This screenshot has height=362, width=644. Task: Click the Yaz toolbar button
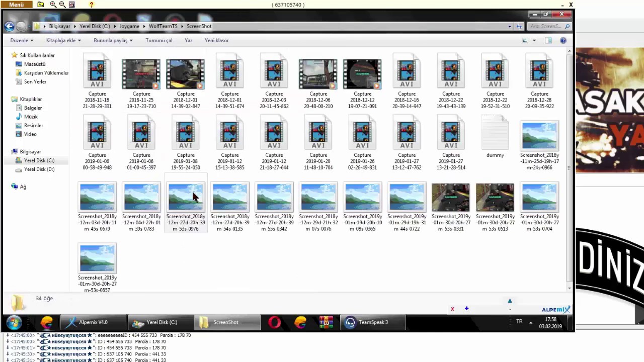189,40
